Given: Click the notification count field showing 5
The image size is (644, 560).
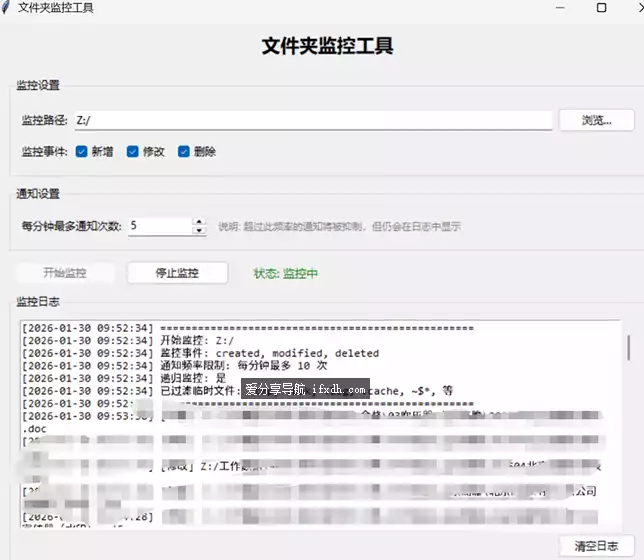Looking at the screenshot, I should coord(160,226).
